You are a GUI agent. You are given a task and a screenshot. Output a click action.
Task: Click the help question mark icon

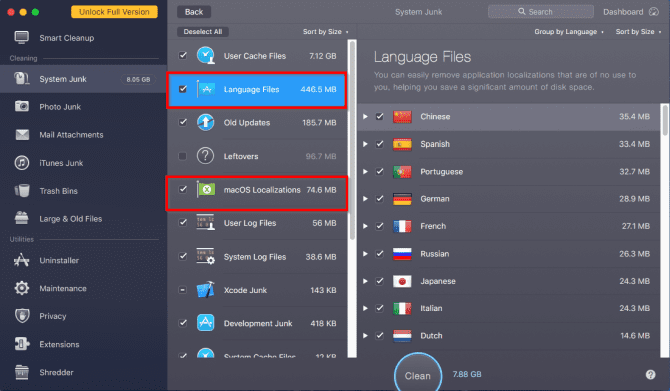(650, 374)
